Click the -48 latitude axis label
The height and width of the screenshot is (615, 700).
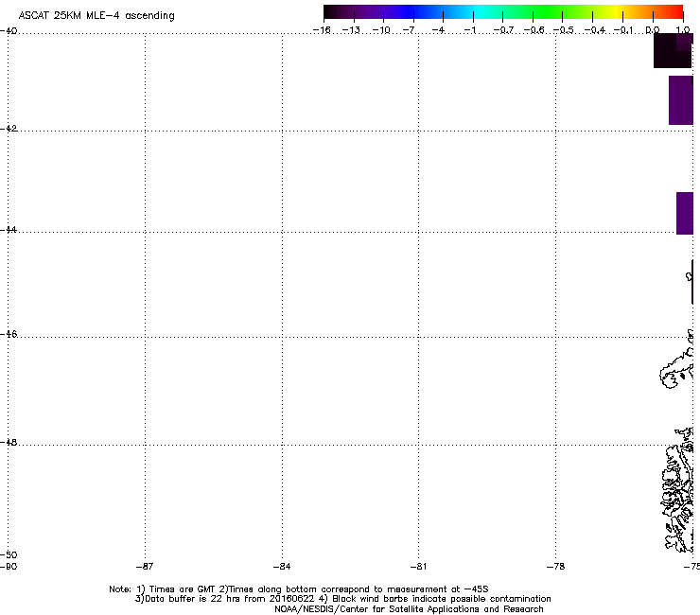point(9,442)
